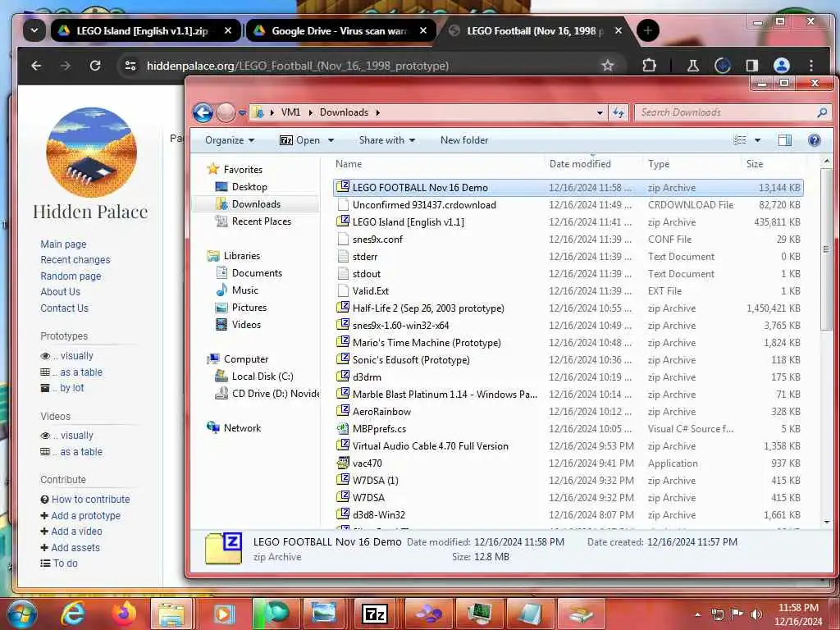
Task: Select Half-Life 2 (Sep 26, 2003 prototype) archive
Action: click(568, 308)
